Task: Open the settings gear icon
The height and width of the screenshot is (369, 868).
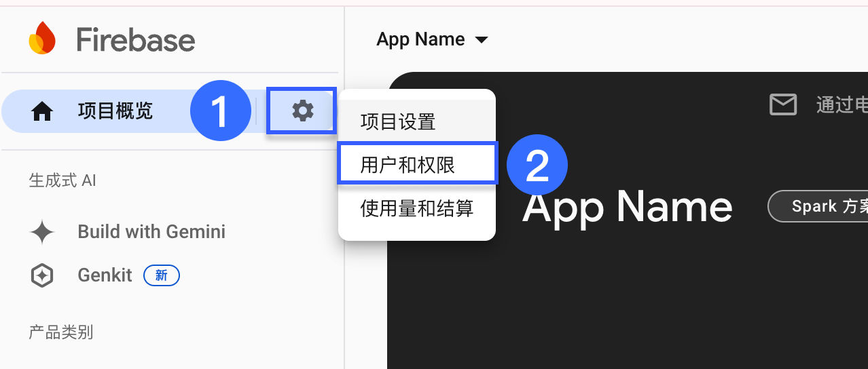Action: [302, 110]
